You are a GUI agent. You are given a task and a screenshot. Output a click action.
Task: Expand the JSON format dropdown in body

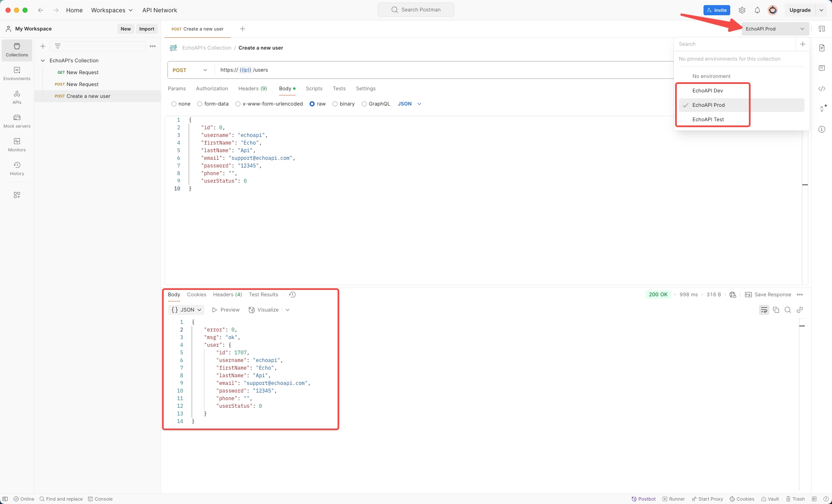[410, 103]
